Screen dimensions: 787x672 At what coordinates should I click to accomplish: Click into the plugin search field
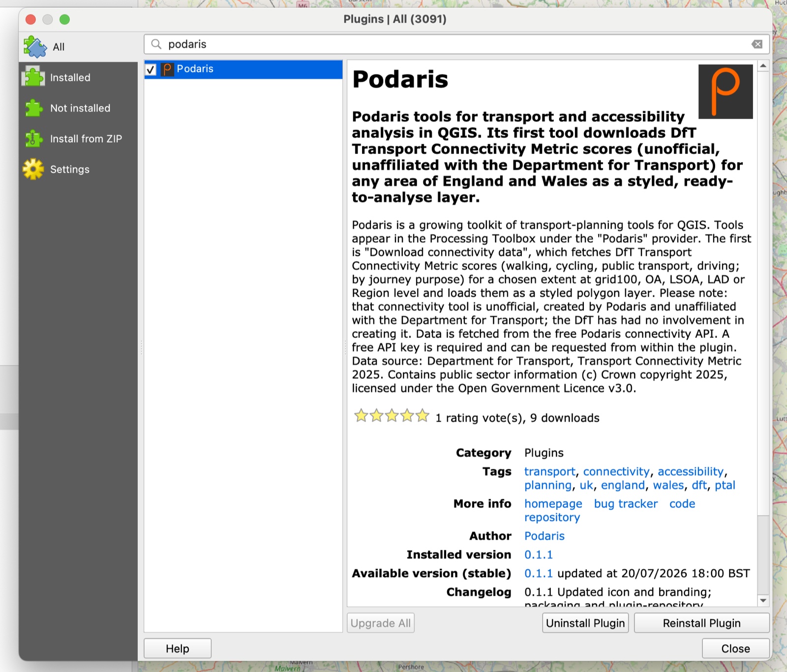tap(456, 44)
